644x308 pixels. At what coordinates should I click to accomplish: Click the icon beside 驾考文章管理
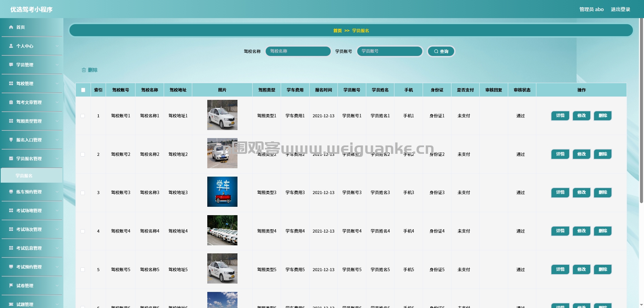click(11, 102)
